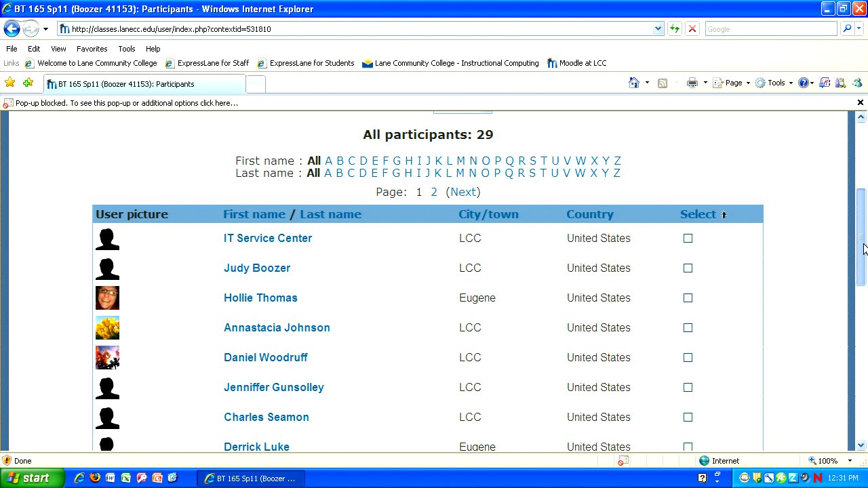Open the Tools menu in menu bar

[x=126, y=49]
